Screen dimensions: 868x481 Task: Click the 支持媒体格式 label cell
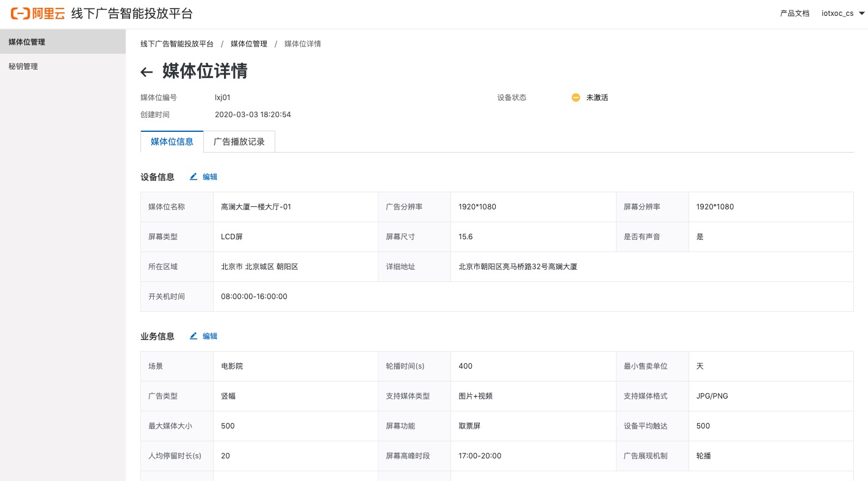653,396
